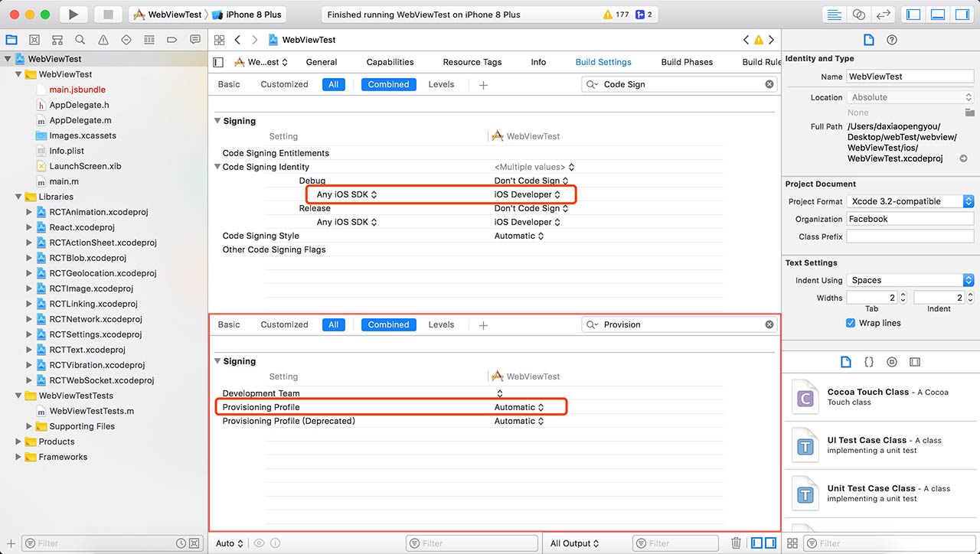Toggle the variables view pane at the console's bottom right
Screen dimensions: 980x554
click(x=757, y=543)
